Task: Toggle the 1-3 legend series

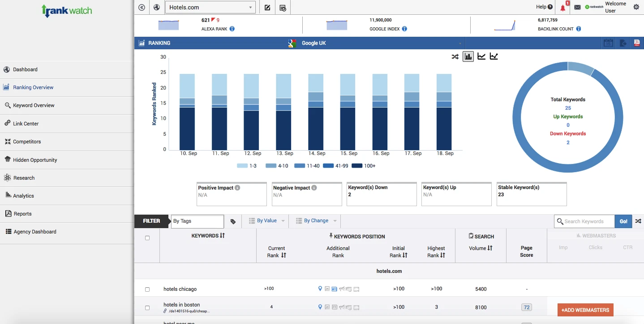Action: coord(247,166)
